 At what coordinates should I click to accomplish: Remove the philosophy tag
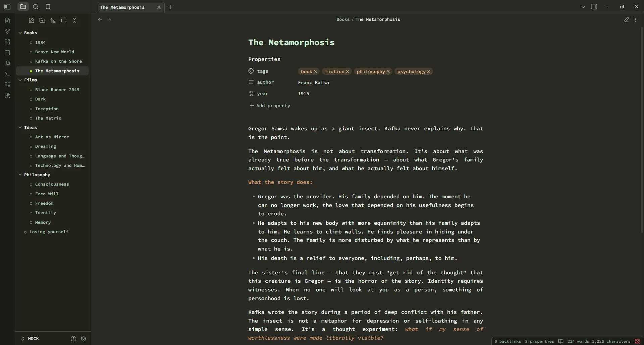coord(388,71)
